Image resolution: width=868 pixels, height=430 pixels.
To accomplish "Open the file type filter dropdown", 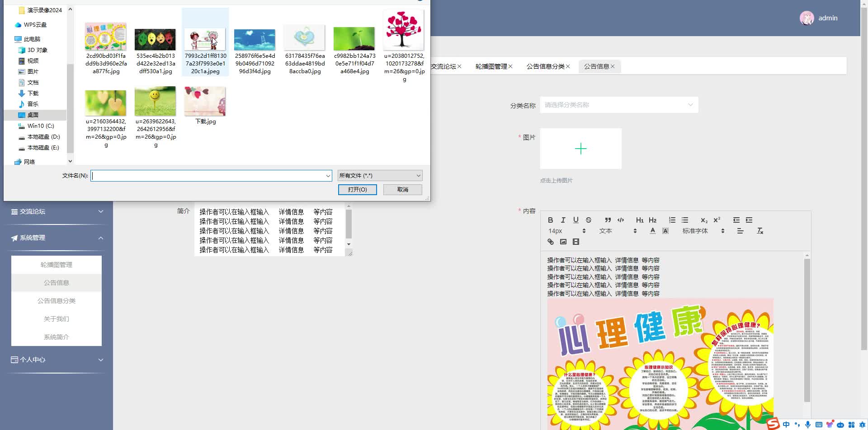I will pos(380,176).
